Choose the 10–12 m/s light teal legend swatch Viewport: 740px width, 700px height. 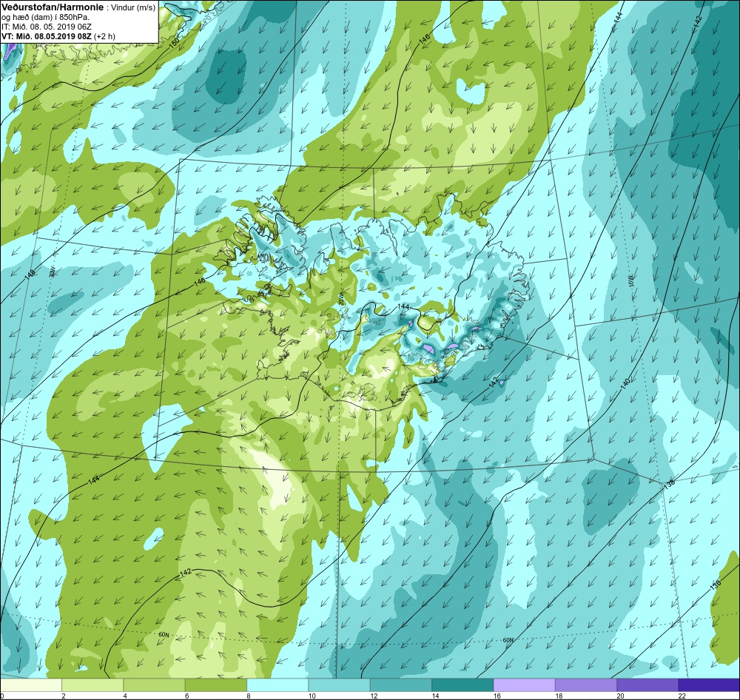click(340, 685)
